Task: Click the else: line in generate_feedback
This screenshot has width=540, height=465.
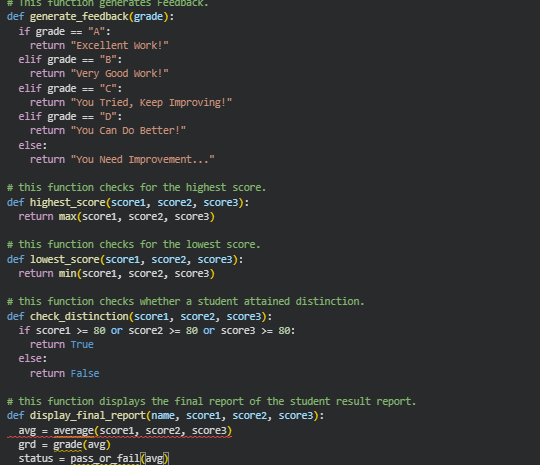Action: 33,145
